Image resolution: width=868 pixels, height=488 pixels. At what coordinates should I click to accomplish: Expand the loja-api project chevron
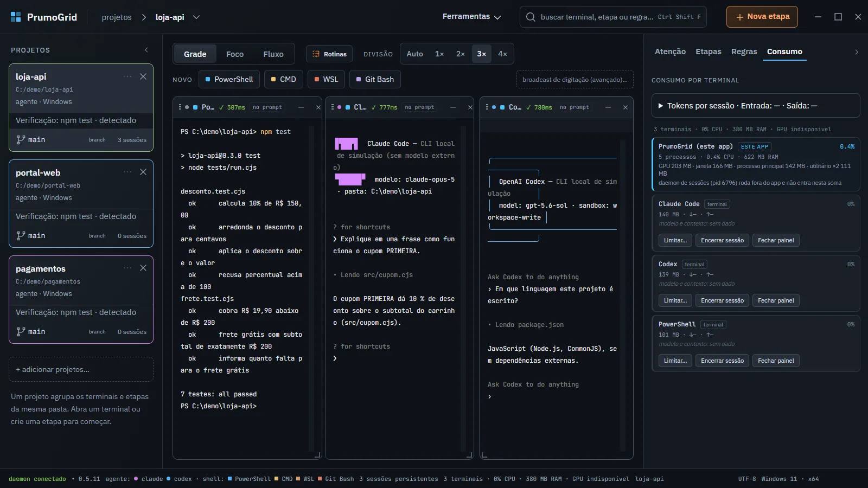point(196,17)
